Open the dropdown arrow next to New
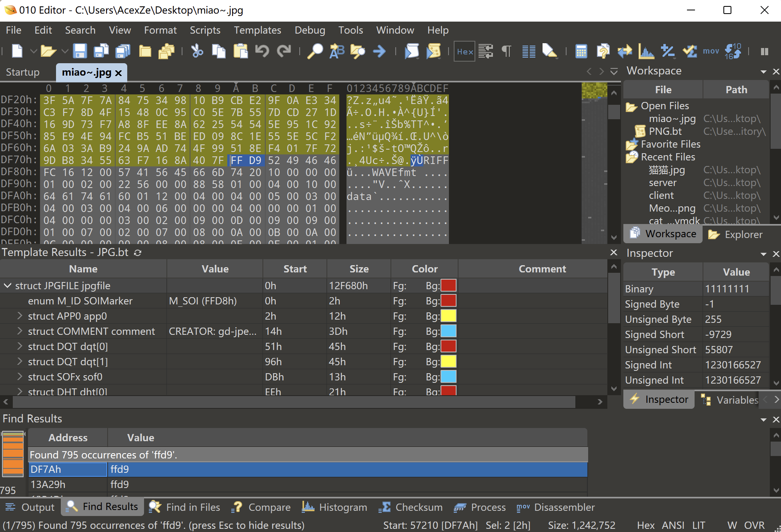 34,51
